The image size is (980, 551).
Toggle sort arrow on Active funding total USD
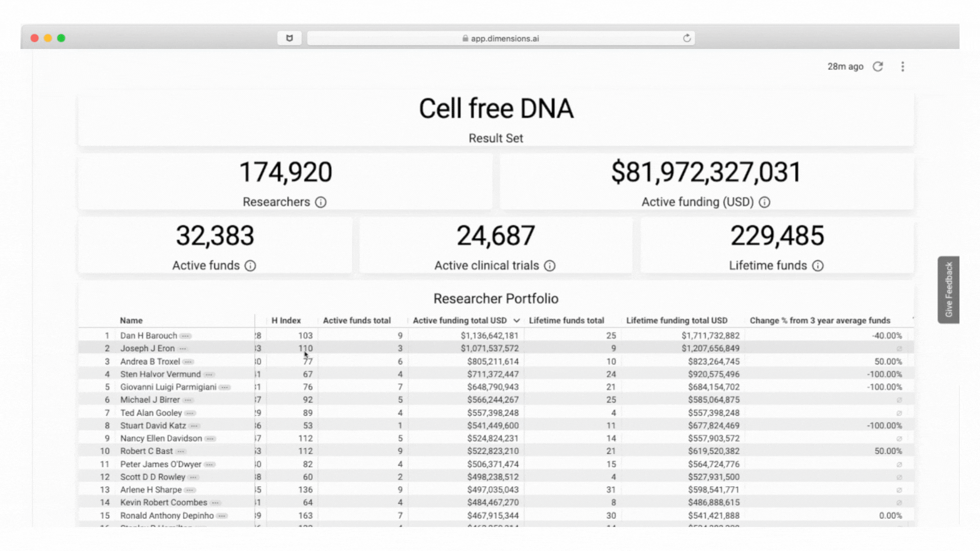[x=517, y=321]
